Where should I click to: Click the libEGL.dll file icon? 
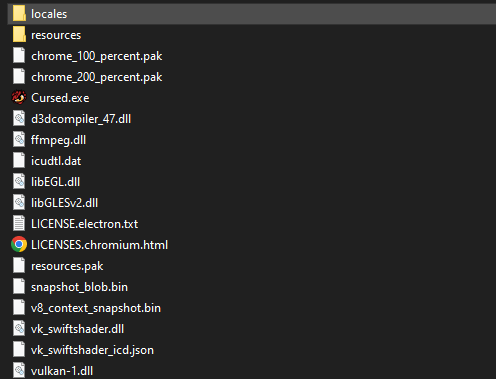tap(19, 182)
